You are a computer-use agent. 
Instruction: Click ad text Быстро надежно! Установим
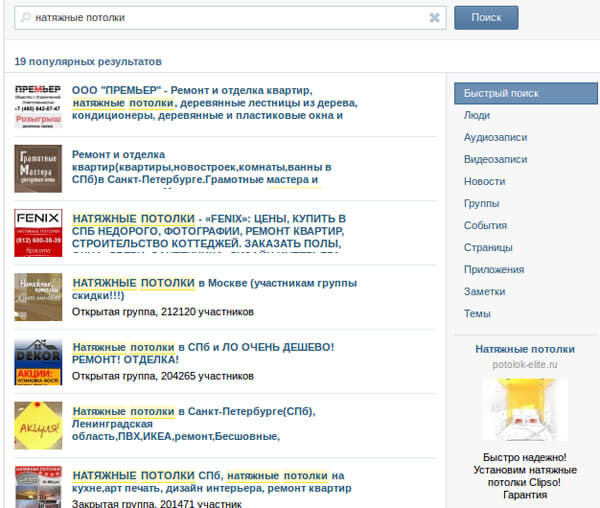pyautogui.click(x=525, y=476)
